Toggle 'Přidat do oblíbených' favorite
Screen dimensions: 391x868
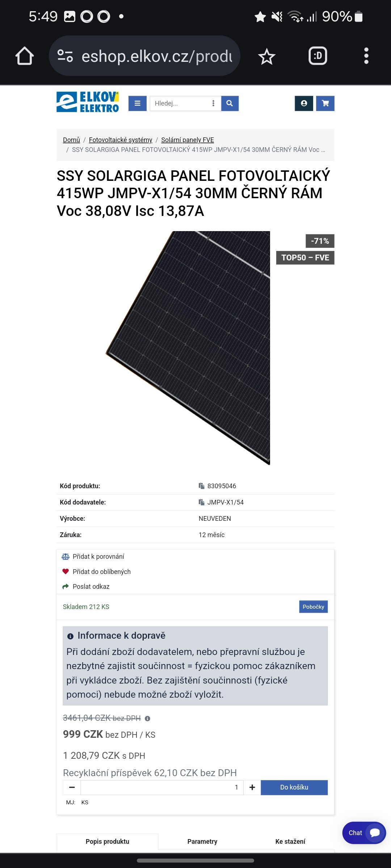[x=101, y=571]
